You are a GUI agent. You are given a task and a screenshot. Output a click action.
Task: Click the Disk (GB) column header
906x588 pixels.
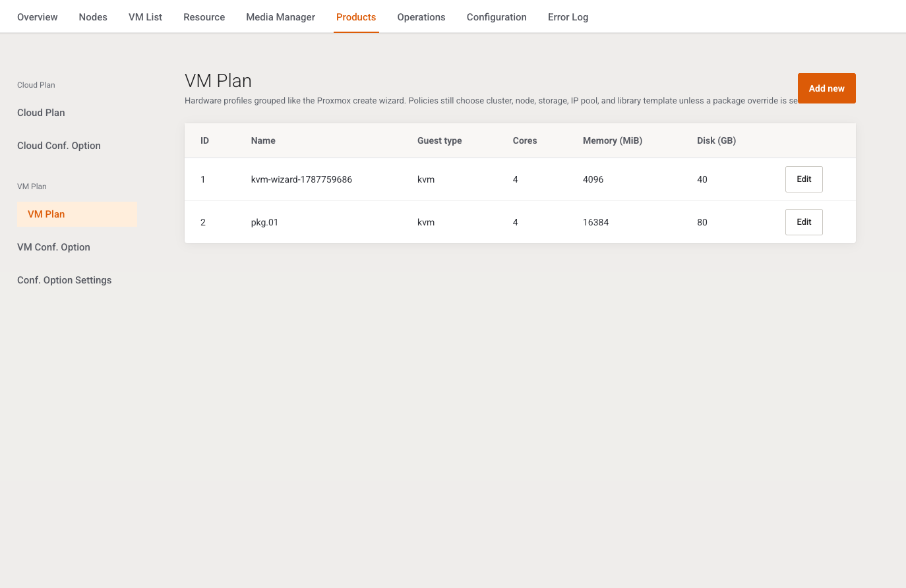tap(716, 140)
